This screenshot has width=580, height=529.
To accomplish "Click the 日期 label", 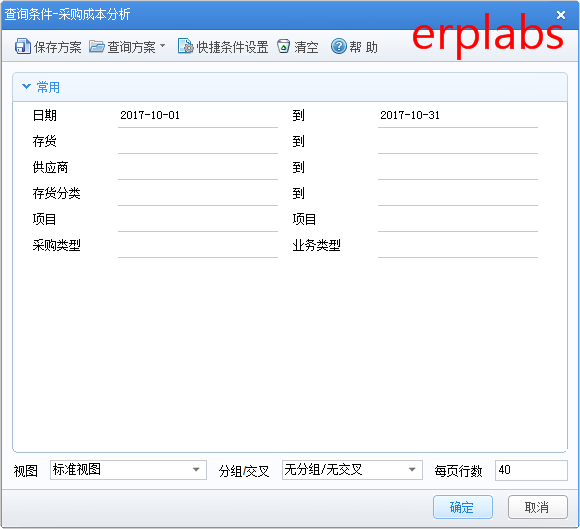I will pos(44,115).
